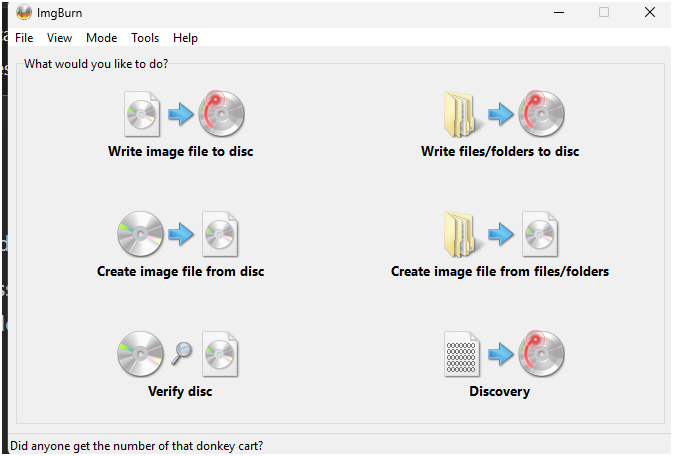The image size is (673, 456).
Task: Click the Write files/folders to disc icon
Action: (x=504, y=114)
